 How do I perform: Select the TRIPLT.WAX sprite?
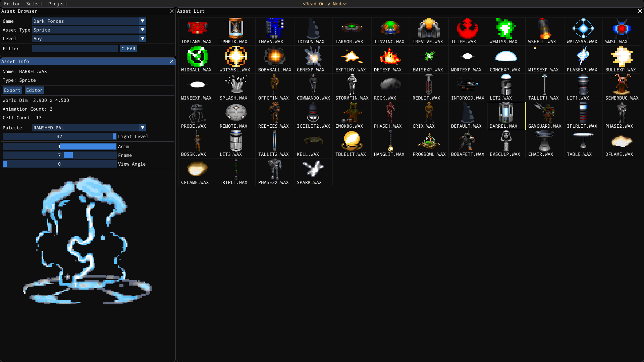(x=236, y=172)
